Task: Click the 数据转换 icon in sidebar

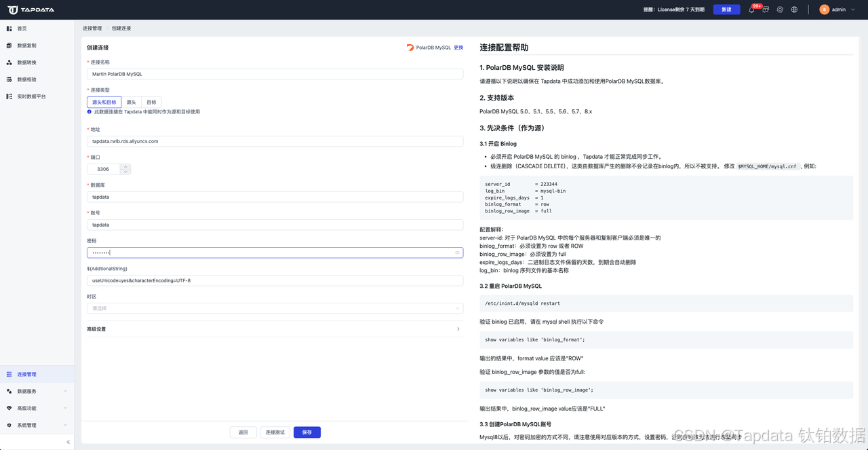Action: [9, 62]
